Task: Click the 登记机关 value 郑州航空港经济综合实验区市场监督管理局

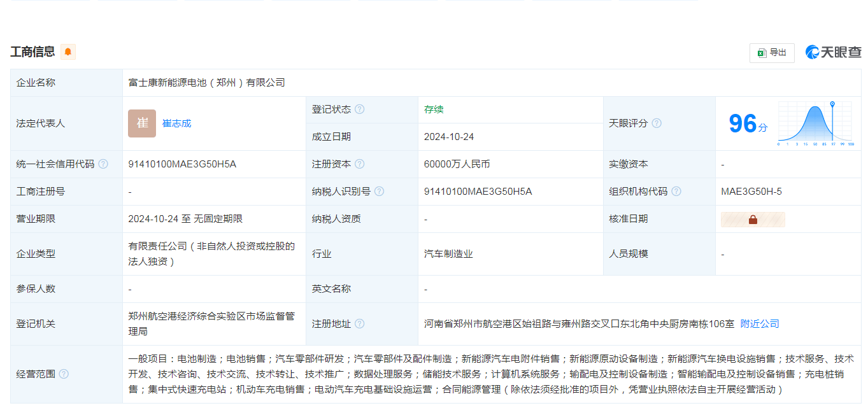Action: 211,324
